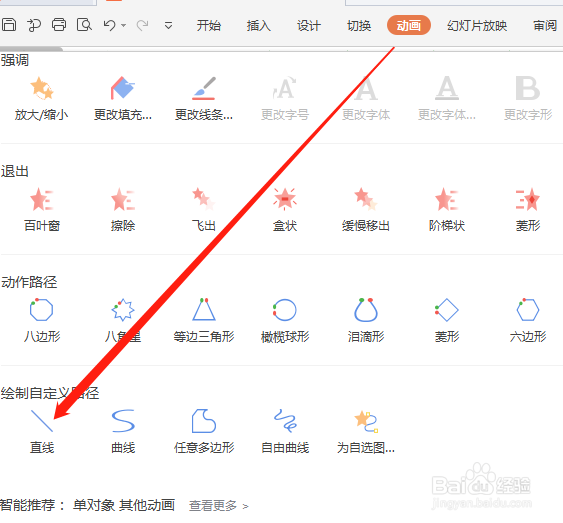Screen dimensions: 563x523
Task: Choose the 橄榄球形 motion path
Action: (285, 321)
